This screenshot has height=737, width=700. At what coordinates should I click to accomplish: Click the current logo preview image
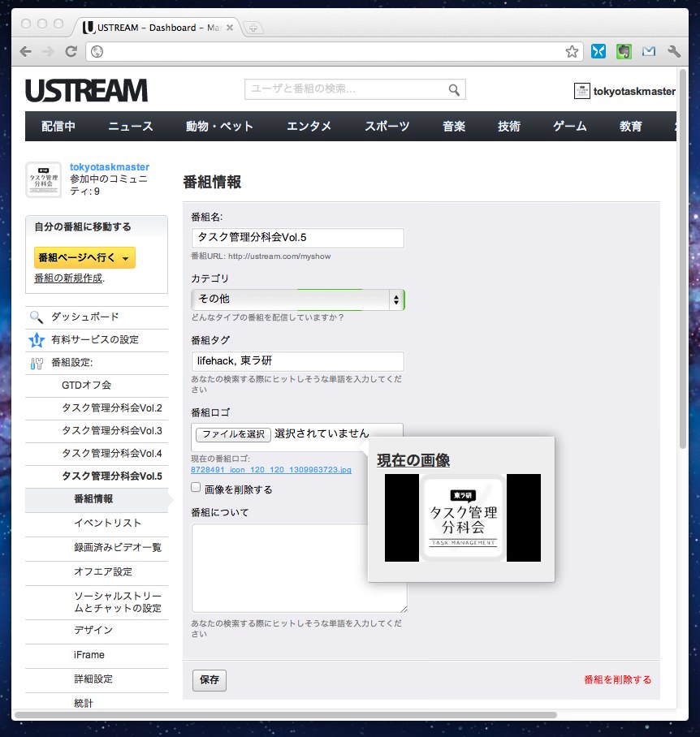[x=463, y=518]
